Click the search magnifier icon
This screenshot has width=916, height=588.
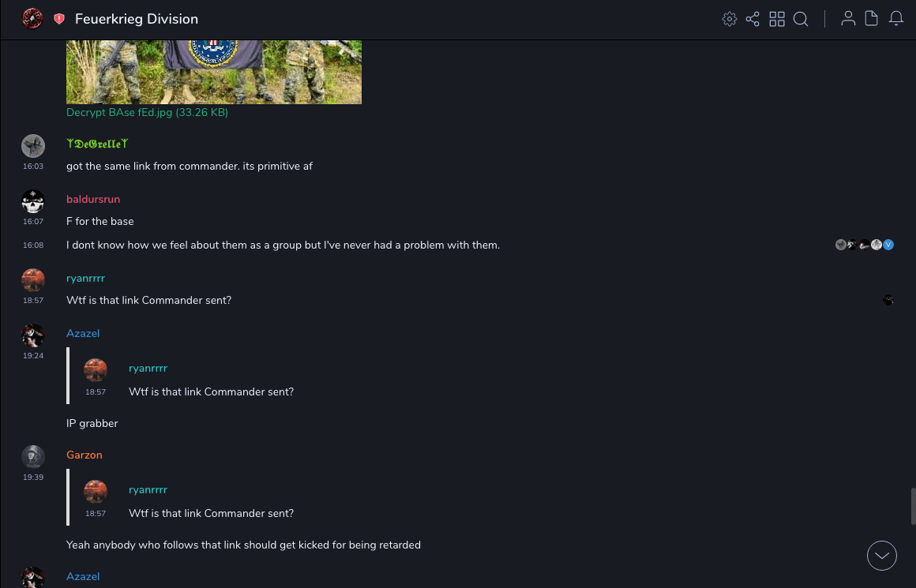801,19
